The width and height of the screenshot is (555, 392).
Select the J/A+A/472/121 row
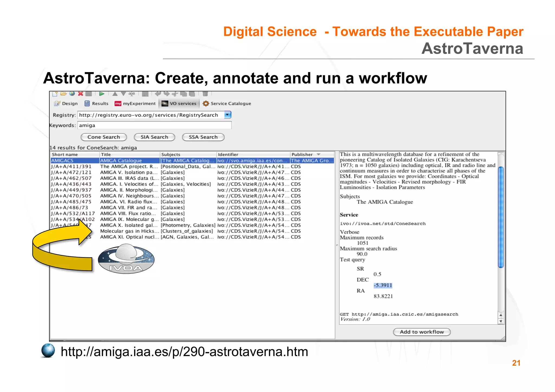[192, 172]
